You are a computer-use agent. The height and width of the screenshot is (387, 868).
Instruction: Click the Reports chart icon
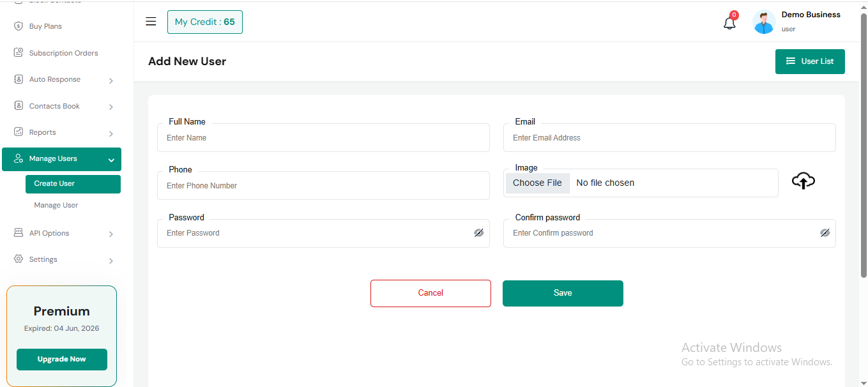point(19,132)
